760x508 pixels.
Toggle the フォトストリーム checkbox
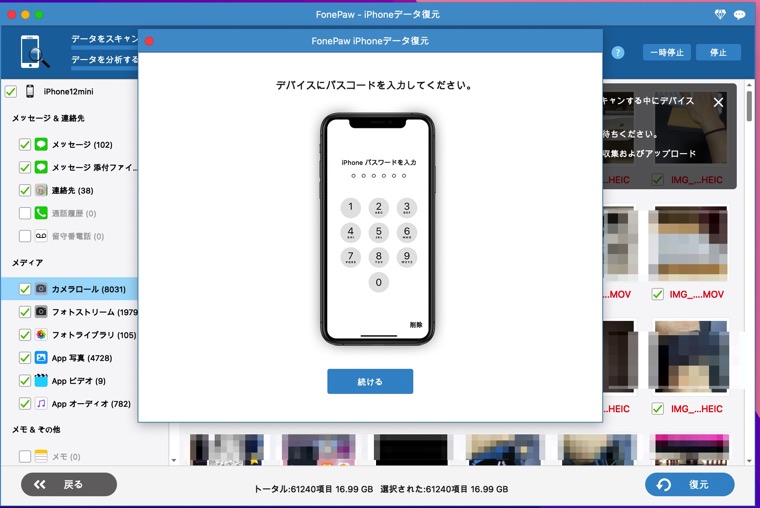pyautogui.click(x=25, y=312)
